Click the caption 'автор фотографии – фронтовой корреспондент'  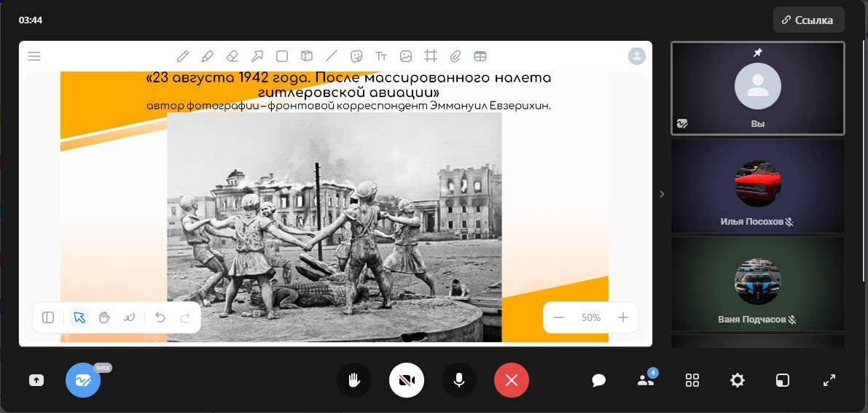(286, 105)
